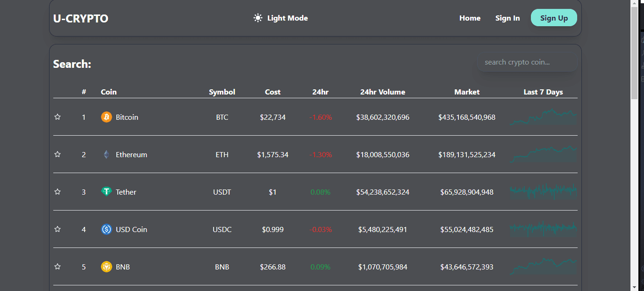Star USD Coin as a favorite
Screen dimensions: 644x291
click(x=57, y=229)
